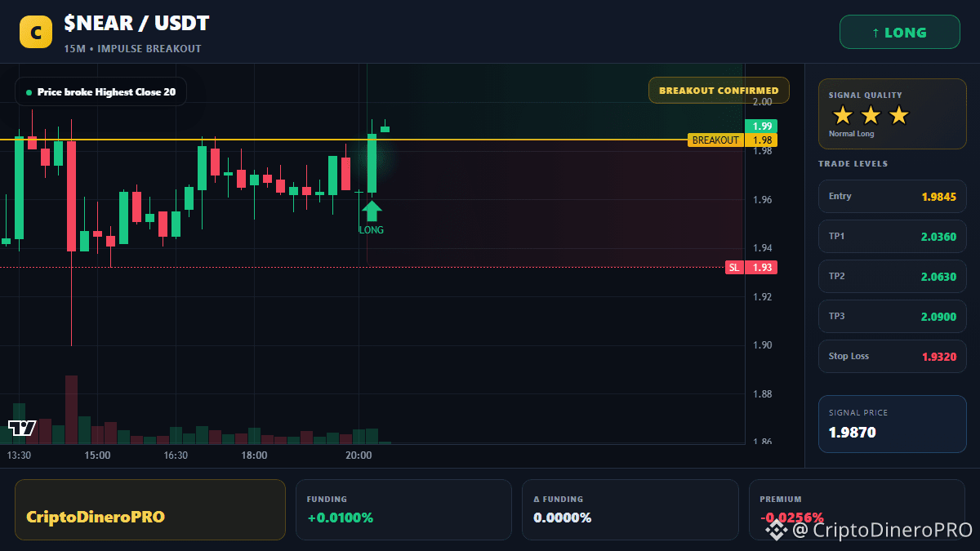
Task: Click the 15M • IMPULSE BREAKOUT subtitle
Action: [132, 49]
